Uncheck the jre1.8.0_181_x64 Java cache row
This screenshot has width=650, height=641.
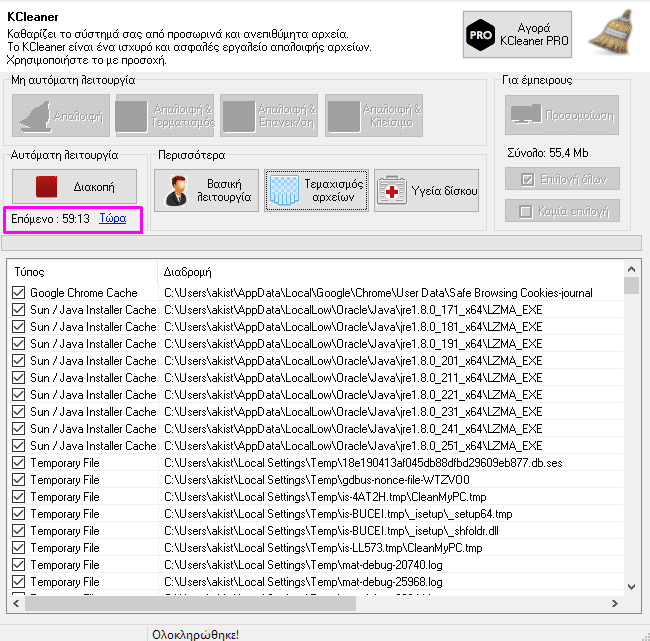tap(18, 327)
